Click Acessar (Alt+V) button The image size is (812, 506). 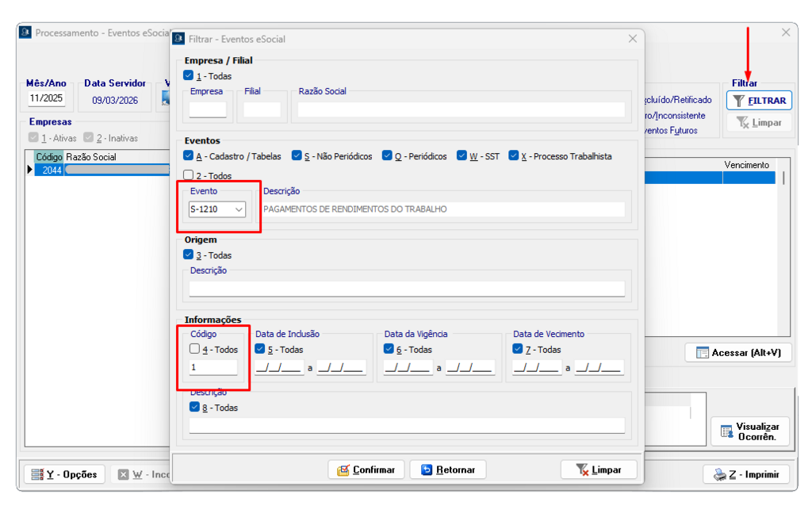point(737,353)
